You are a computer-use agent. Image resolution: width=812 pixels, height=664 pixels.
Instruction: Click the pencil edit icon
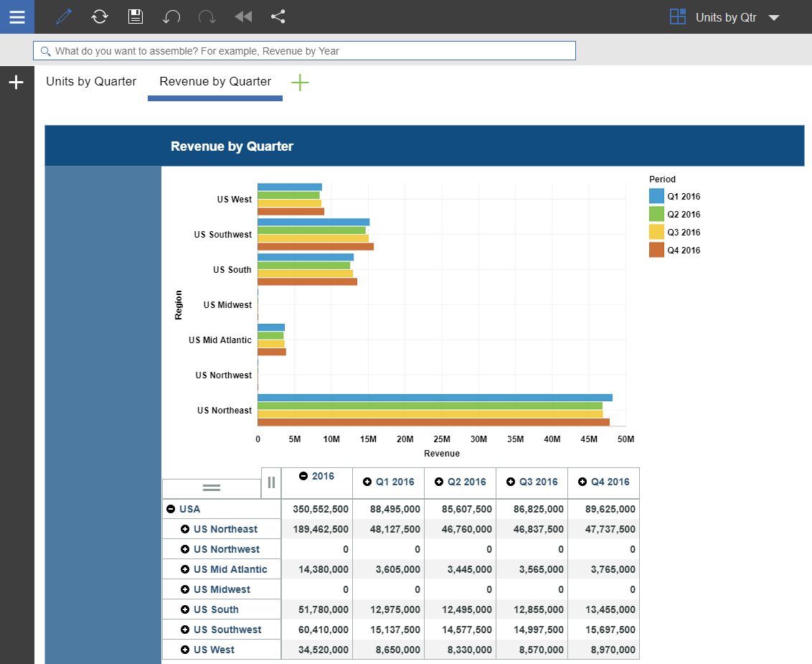(x=64, y=17)
